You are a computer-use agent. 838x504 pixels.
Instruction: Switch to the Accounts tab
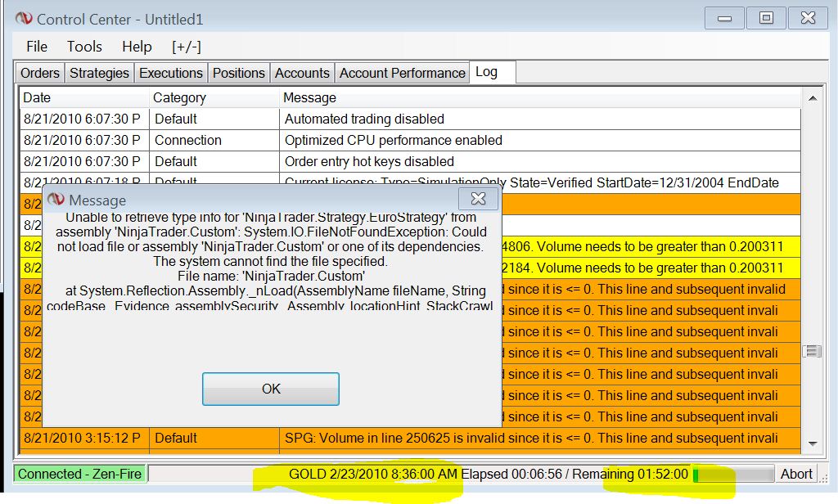[x=302, y=73]
